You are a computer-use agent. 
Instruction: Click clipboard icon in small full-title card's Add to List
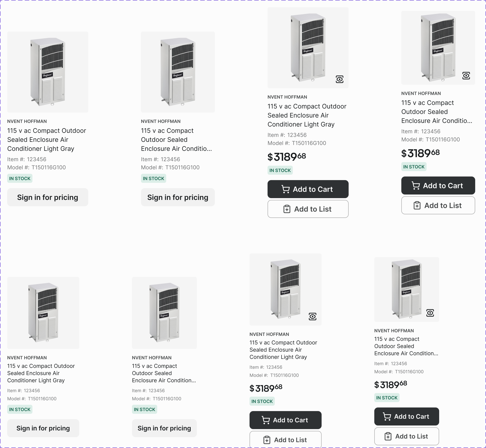coord(267,440)
